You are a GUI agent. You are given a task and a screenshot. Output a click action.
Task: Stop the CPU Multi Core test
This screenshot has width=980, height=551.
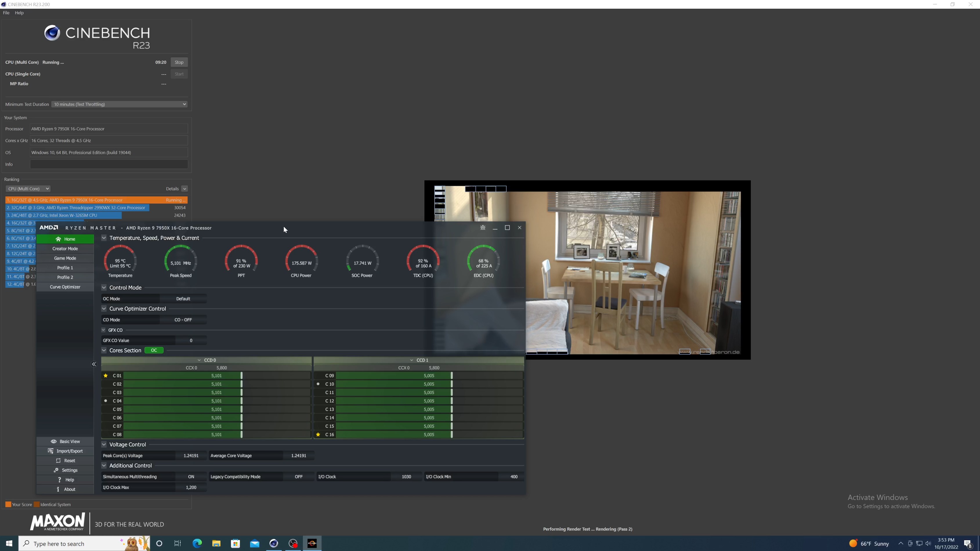pyautogui.click(x=179, y=62)
